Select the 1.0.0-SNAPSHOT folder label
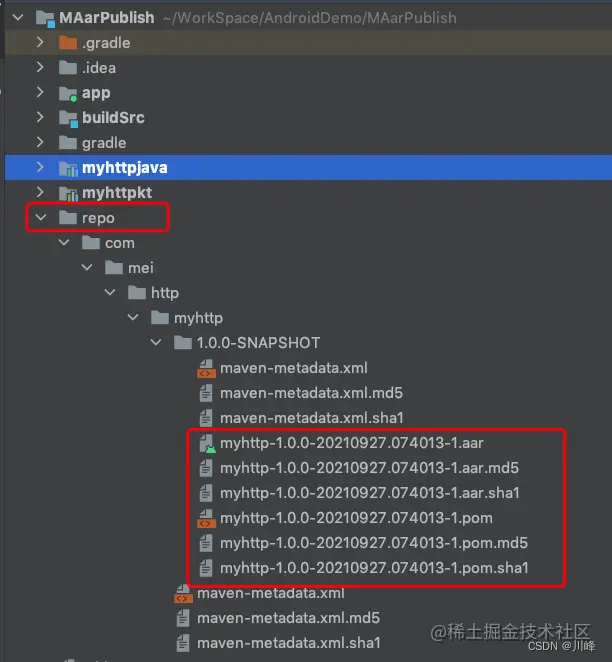The width and height of the screenshot is (612, 662). pos(258,343)
